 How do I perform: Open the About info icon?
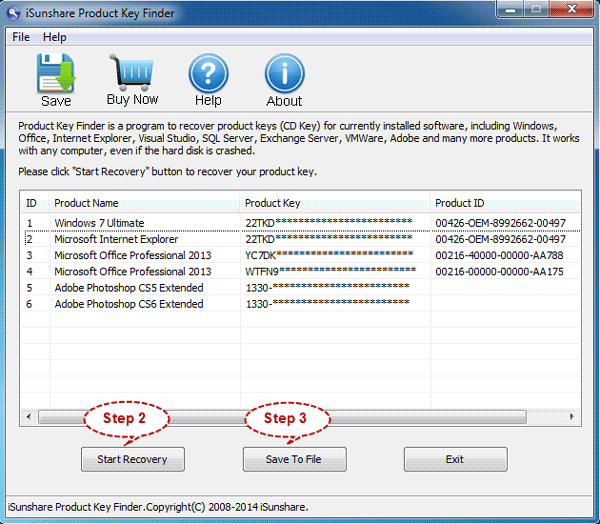point(284,73)
